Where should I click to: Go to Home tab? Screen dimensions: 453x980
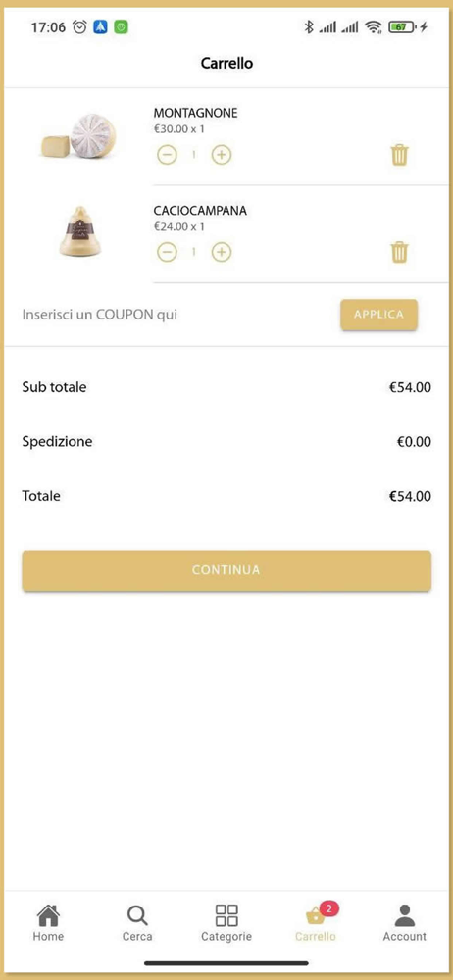click(x=48, y=922)
